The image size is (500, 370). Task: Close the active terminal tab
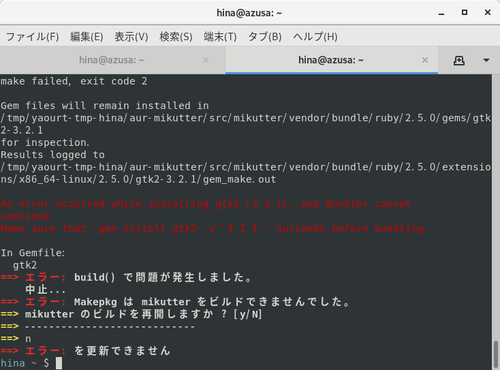[x=425, y=60]
